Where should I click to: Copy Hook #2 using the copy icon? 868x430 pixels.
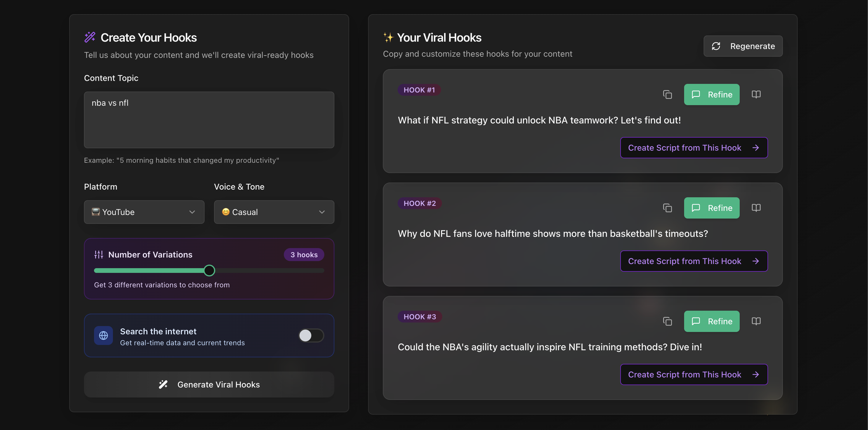(x=667, y=208)
